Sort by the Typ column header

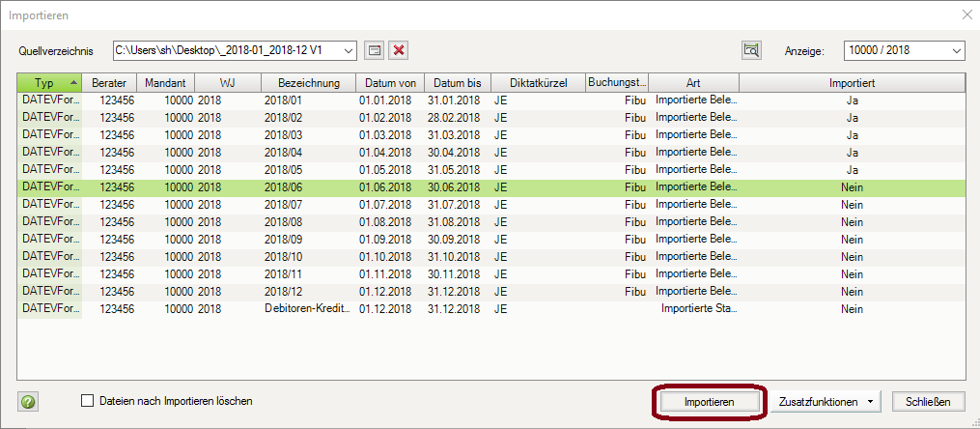[x=49, y=83]
